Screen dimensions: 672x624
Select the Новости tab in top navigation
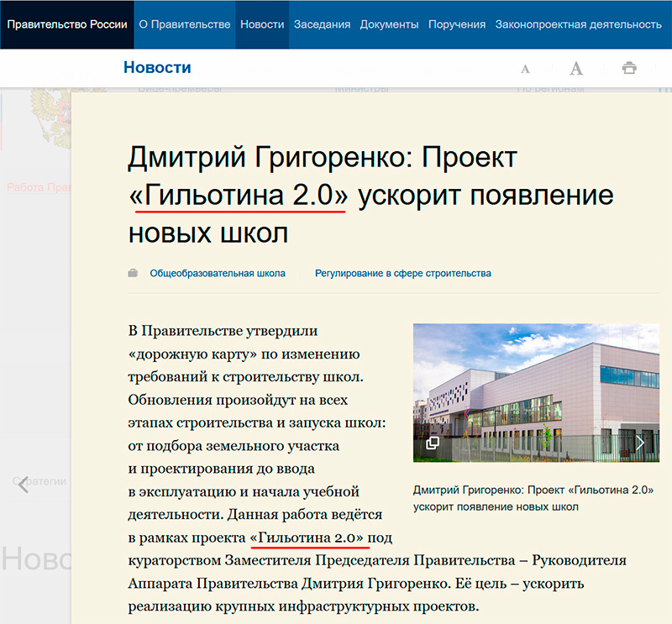click(x=262, y=24)
